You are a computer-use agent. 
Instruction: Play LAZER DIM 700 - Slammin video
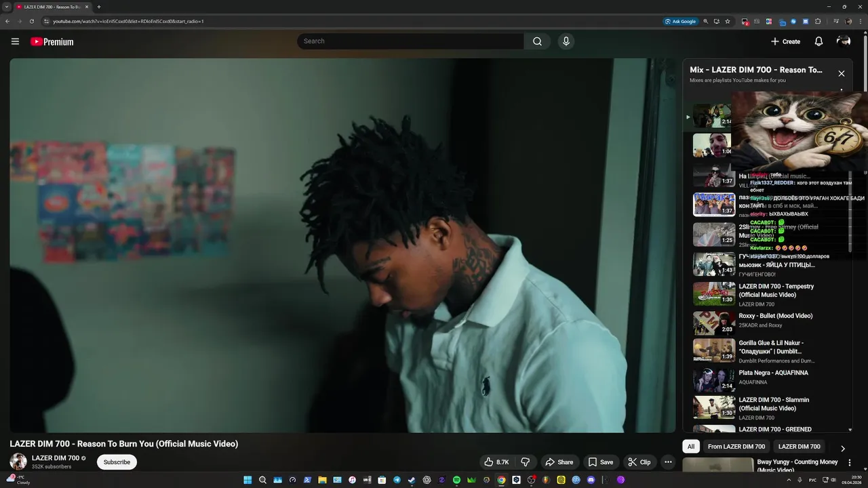tap(767, 408)
